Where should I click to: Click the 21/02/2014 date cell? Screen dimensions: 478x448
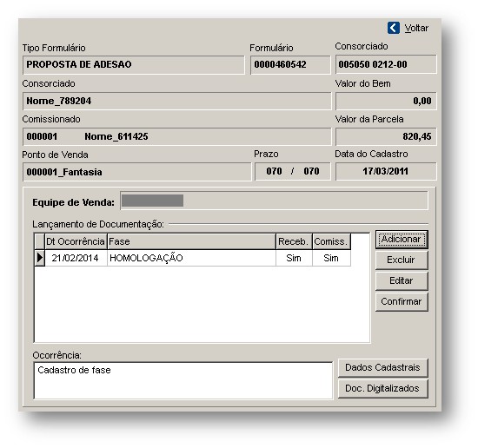point(76,258)
